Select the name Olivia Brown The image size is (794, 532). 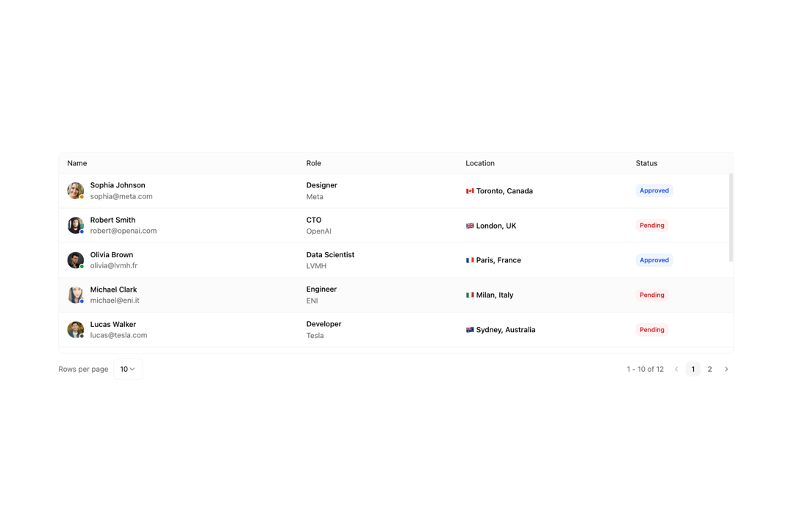click(112, 255)
